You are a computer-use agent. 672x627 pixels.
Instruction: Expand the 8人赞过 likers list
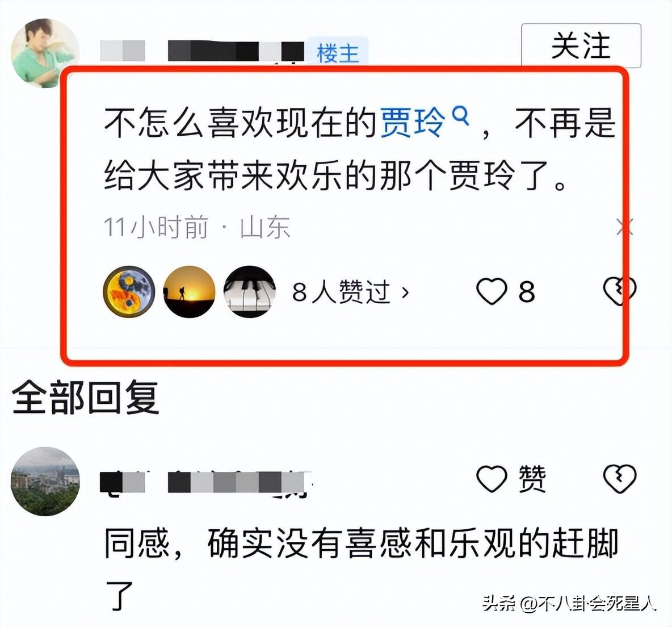click(x=350, y=292)
